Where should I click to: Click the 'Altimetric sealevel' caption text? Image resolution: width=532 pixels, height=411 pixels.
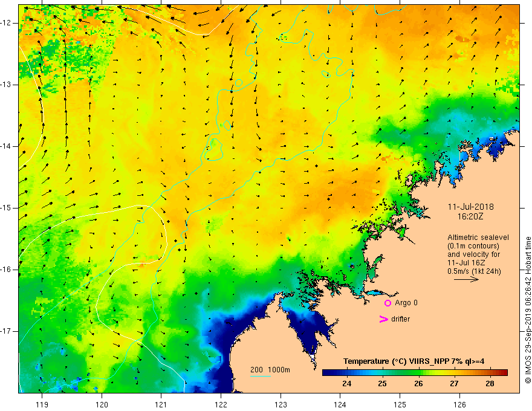[x=478, y=238]
